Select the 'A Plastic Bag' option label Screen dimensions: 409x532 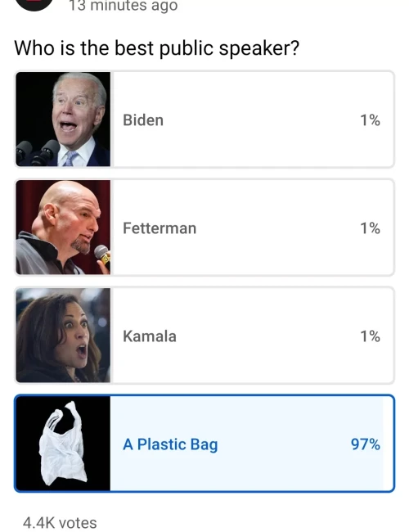[x=170, y=444]
